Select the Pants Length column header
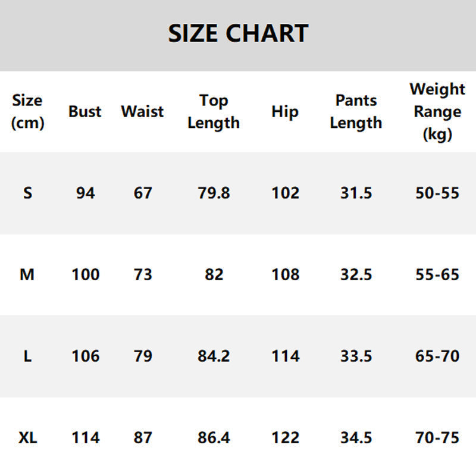Viewport: 476px width, 476px height. (x=356, y=111)
